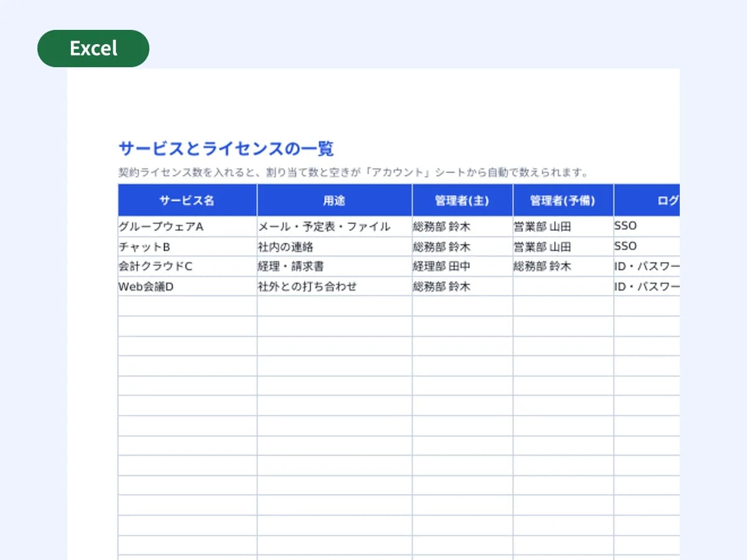747x560 pixels.
Task: Click the グループウェアA cell
Action: [x=187, y=226]
